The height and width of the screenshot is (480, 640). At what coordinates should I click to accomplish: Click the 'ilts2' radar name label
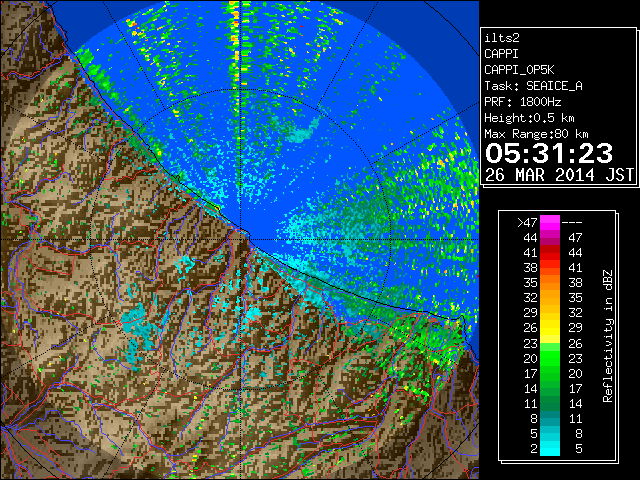tap(502, 38)
